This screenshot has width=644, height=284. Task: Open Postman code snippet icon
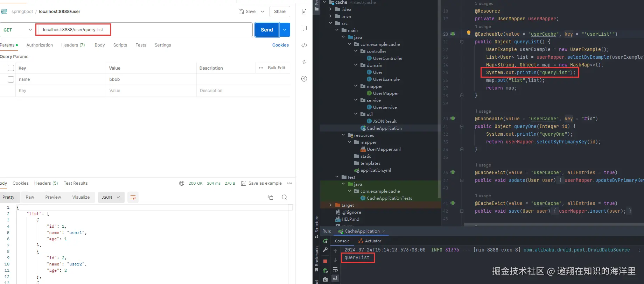point(304,45)
